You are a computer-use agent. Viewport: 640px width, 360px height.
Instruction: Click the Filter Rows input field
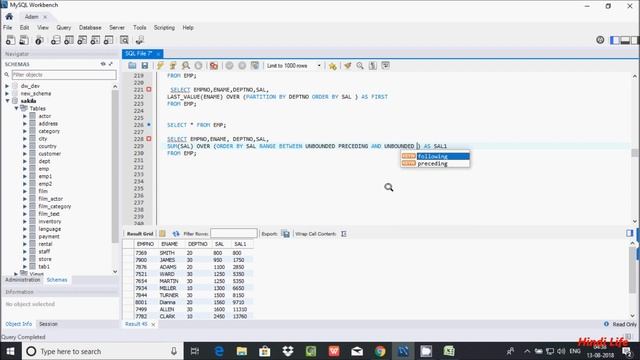click(x=234, y=233)
